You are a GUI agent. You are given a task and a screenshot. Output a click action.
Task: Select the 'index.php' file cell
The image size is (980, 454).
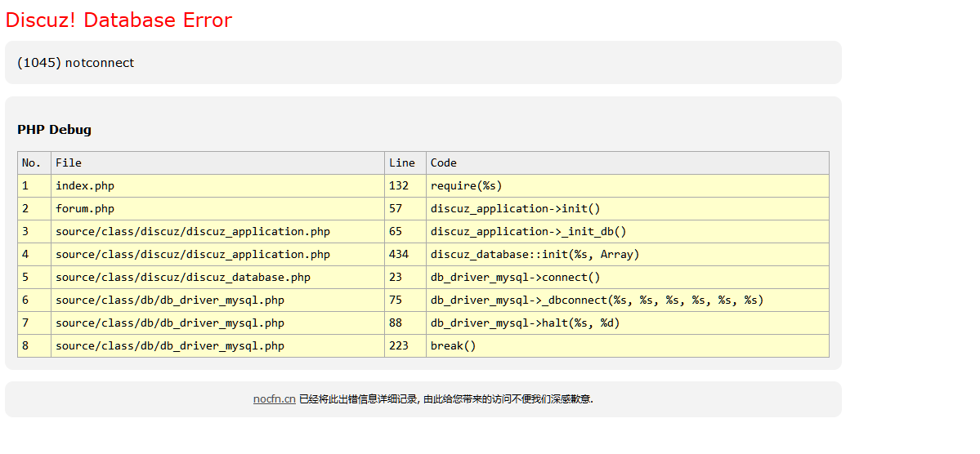(217, 186)
